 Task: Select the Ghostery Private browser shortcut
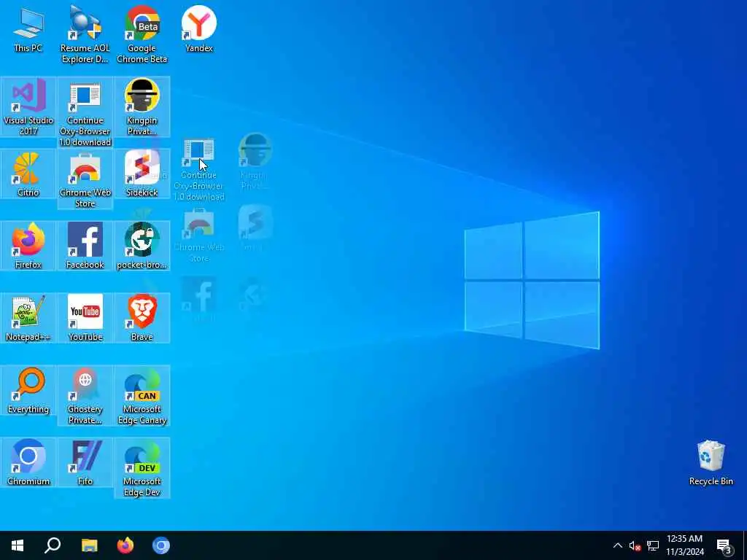(85, 396)
